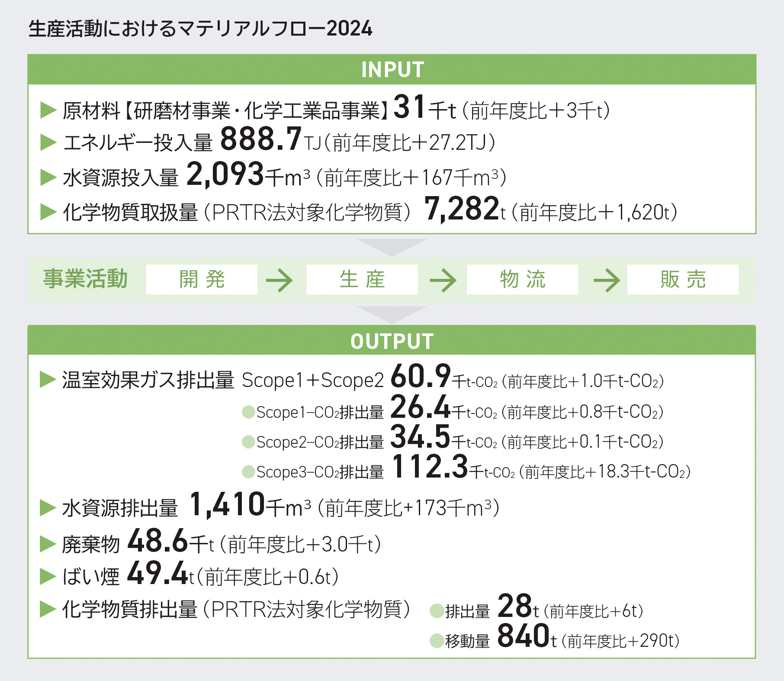The height and width of the screenshot is (681, 784).
Task: Click the green bullet beside 移動量
Action: 437,640
